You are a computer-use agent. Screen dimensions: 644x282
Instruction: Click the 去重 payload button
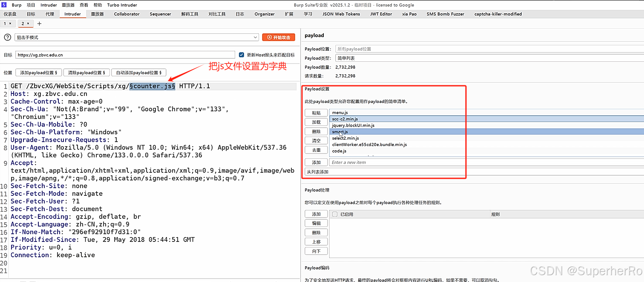[316, 150]
